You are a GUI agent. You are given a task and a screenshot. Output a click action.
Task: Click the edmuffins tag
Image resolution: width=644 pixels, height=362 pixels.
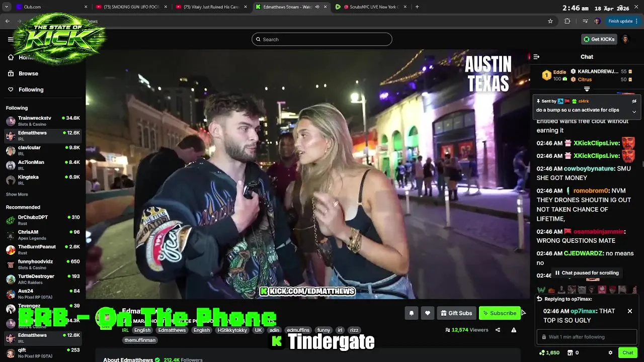(298, 330)
